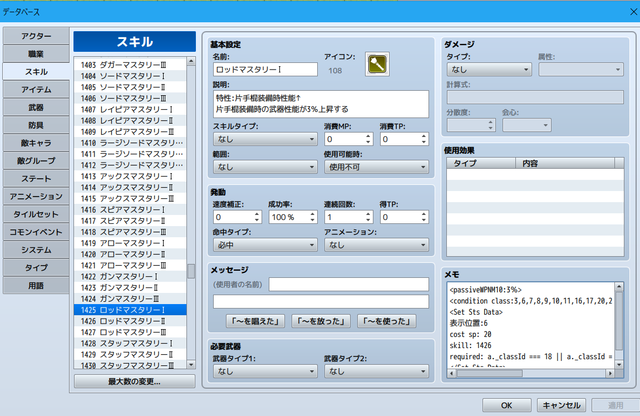Switch to the コモンイベント tab
Screen dimensions: 640x416
click(x=36, y=232)
